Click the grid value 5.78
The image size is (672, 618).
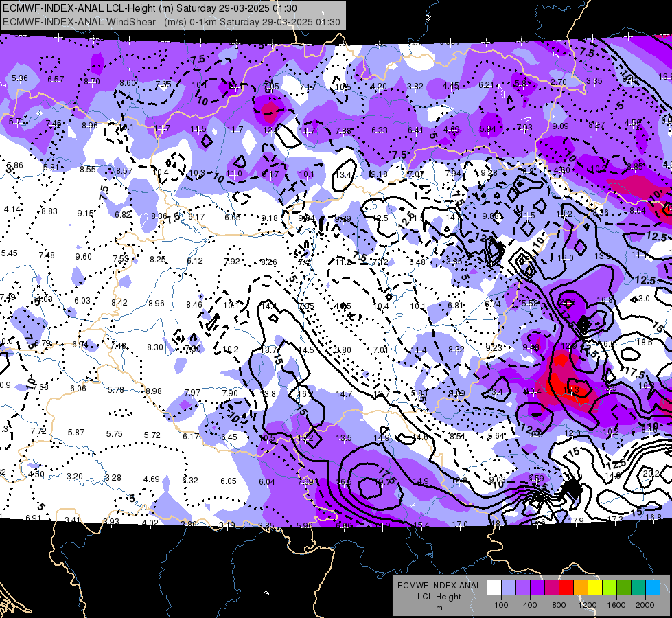coord(116,390)
